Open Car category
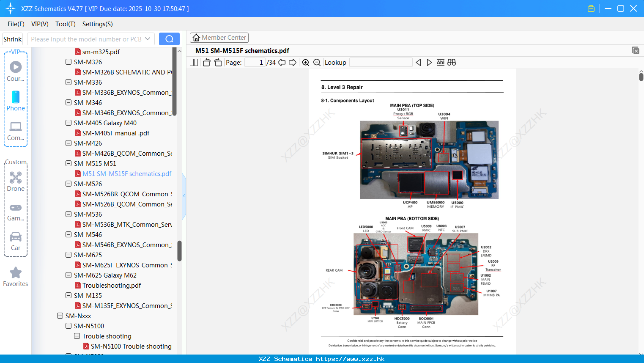Viewport: 644px width, 363px height. 16,241
